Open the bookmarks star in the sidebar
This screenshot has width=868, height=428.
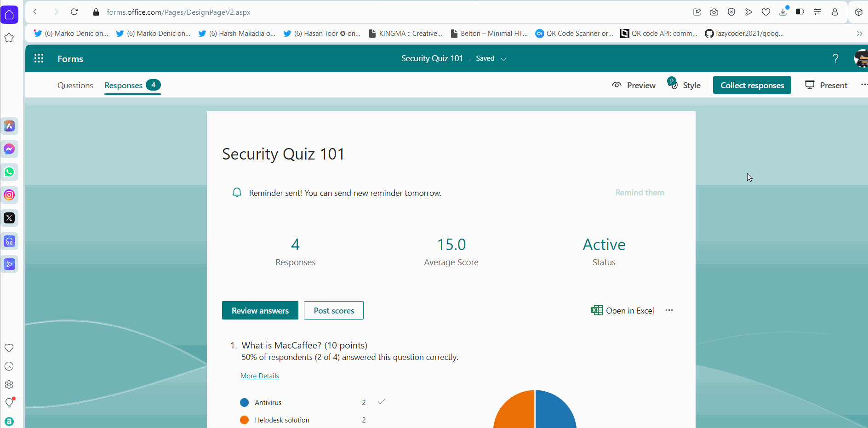pyautogui.click(x=9, y=38)
